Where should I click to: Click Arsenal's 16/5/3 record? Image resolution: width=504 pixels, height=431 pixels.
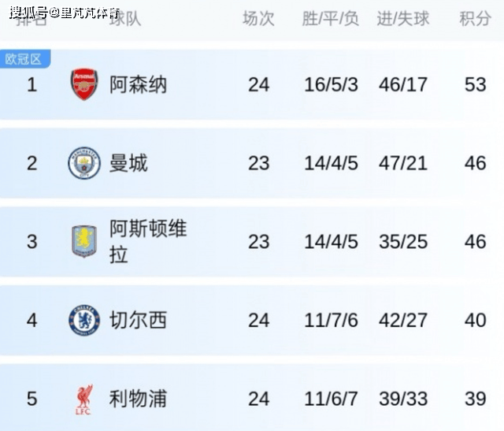tap(331, 84)
